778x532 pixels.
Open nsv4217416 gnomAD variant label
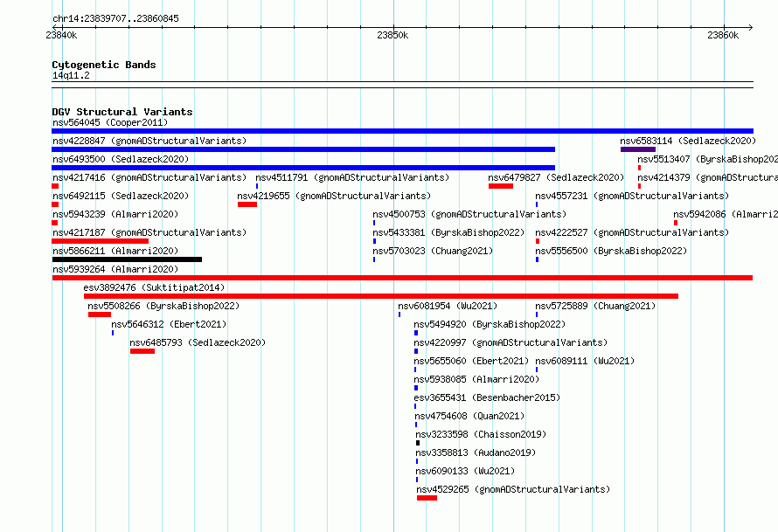tap(149, 177)
